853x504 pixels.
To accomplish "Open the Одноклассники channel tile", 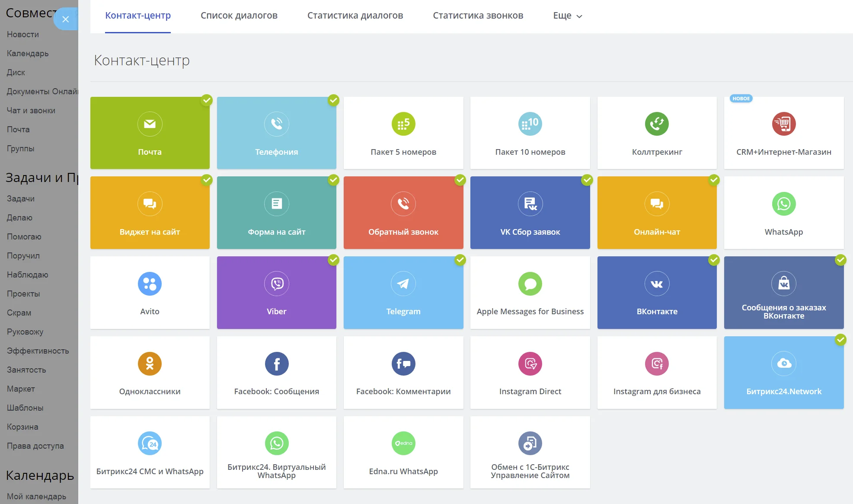I will tap(150, 373).
